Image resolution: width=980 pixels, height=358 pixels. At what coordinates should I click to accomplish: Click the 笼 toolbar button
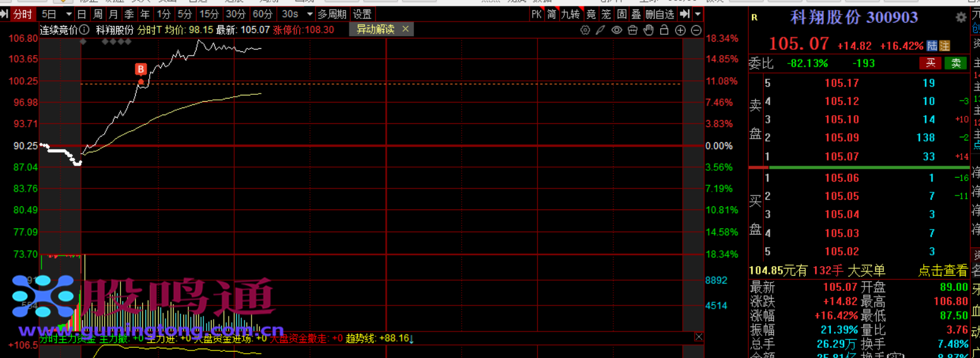[606, 14]
